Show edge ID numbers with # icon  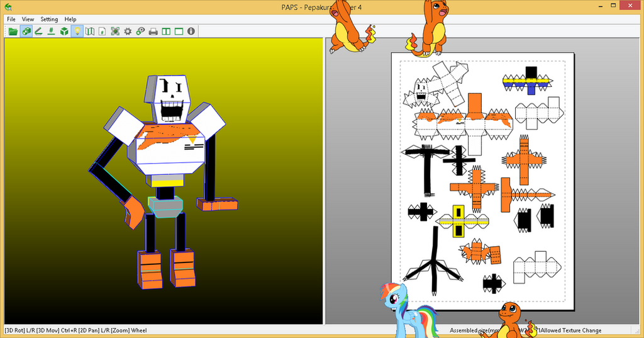coord(52,31)
